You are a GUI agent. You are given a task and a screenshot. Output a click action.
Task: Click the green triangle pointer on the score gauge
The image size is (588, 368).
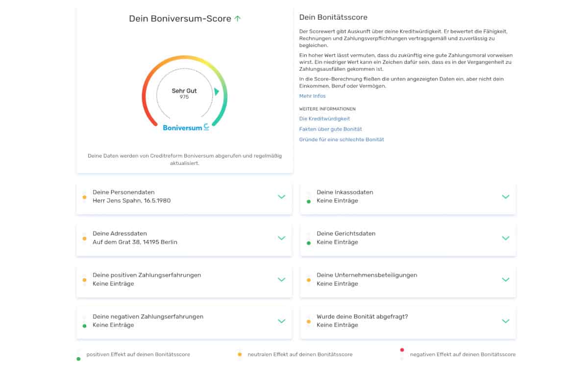(216, 92)
